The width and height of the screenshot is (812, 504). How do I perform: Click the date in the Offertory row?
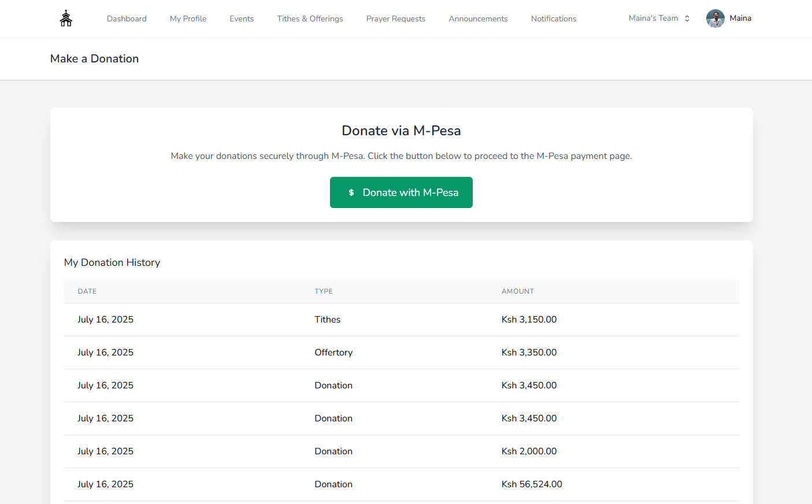coord(105,353)
